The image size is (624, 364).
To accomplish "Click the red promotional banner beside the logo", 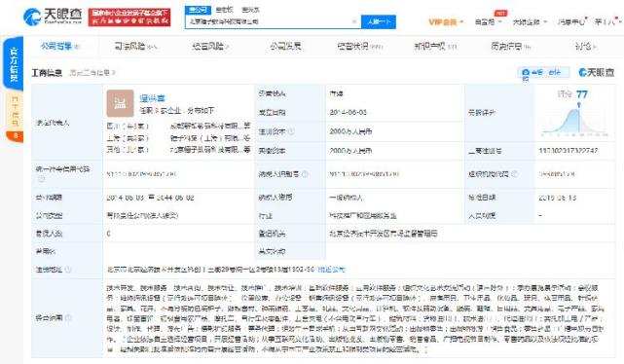I will click(129, 18).
